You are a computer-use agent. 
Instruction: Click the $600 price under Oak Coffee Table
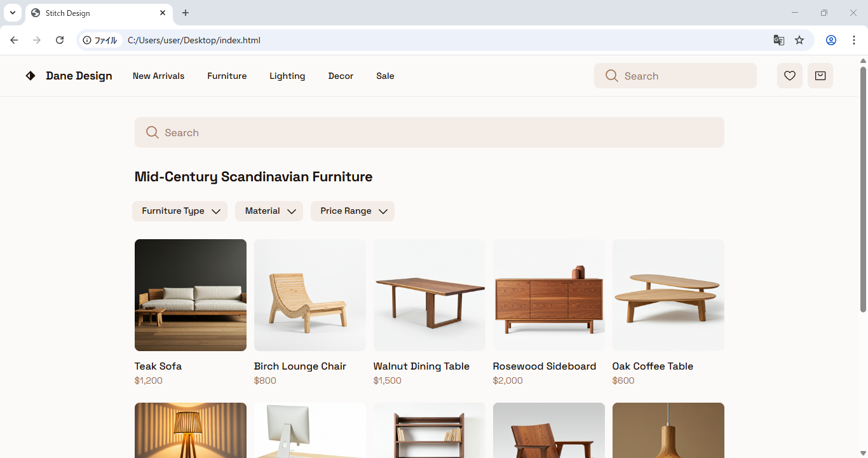[x=623, y=380]
